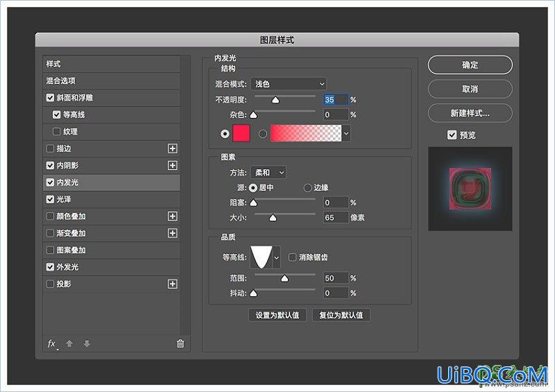
Task: Uncheck the 内阴影 checkbox
Action: click(50, 165)
